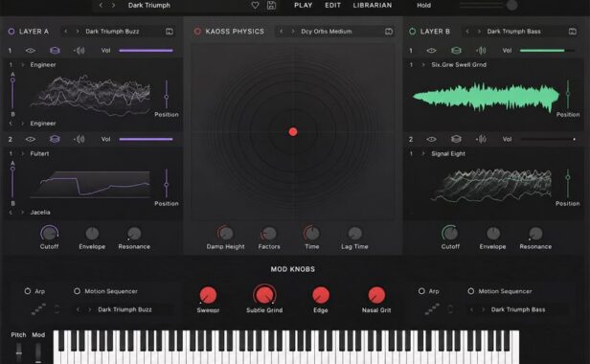This screenshot has height=364, width=590.
Task: Toggle eye visibility for Layer A voice 1
Action: (x=31, y=51)
